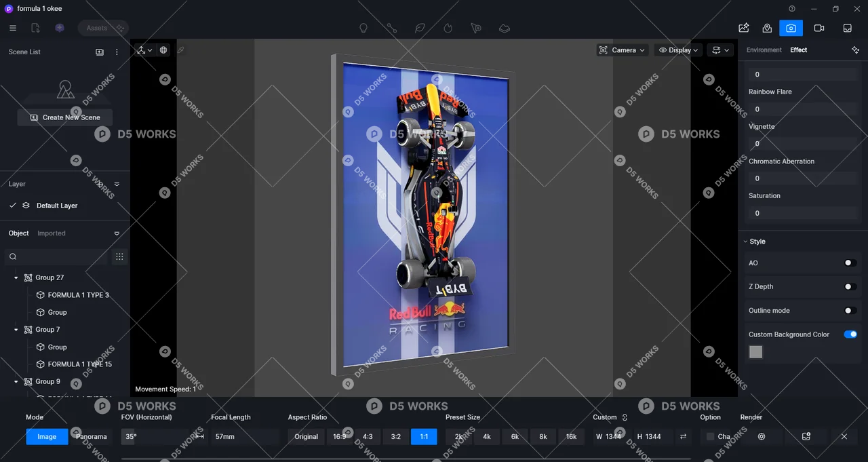Open the AI image enhance icon
The image size is (868, 462).
pos(744,28)
